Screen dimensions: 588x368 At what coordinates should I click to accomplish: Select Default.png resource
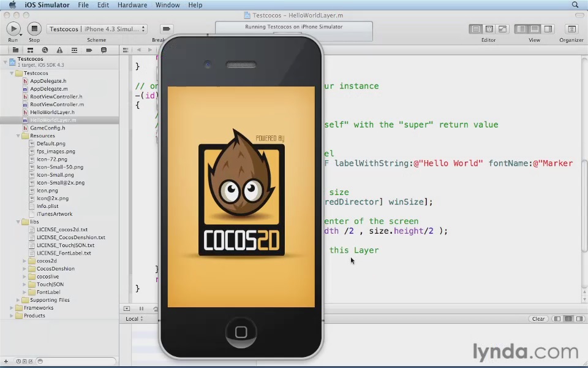pyautogui.click(x=51, y=144)
